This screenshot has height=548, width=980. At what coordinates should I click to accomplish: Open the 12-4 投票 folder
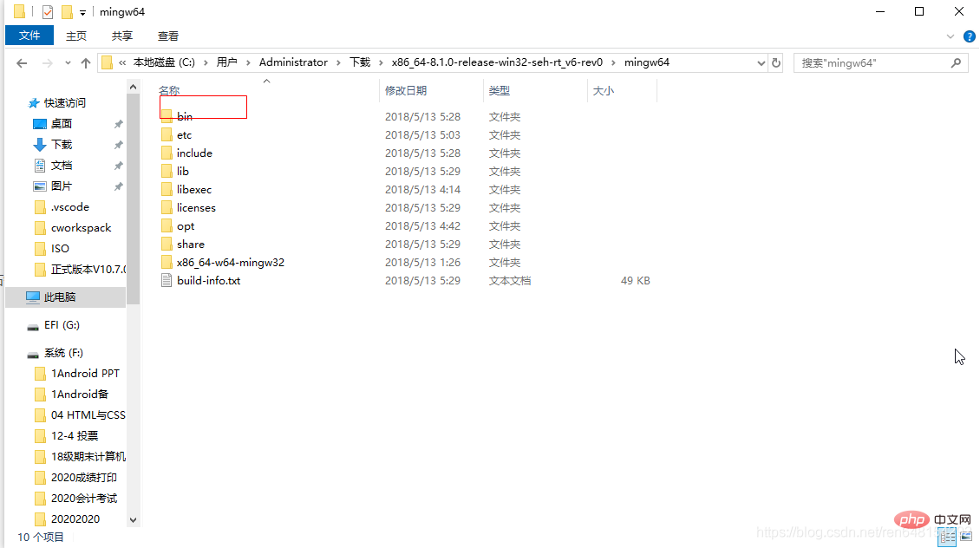click(x=75, y=435)
